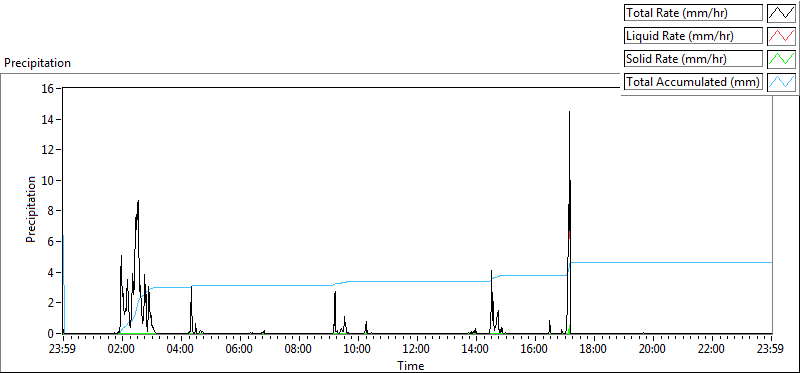
Task: Click the 02:00 time axis label
Action: [121, 349]
